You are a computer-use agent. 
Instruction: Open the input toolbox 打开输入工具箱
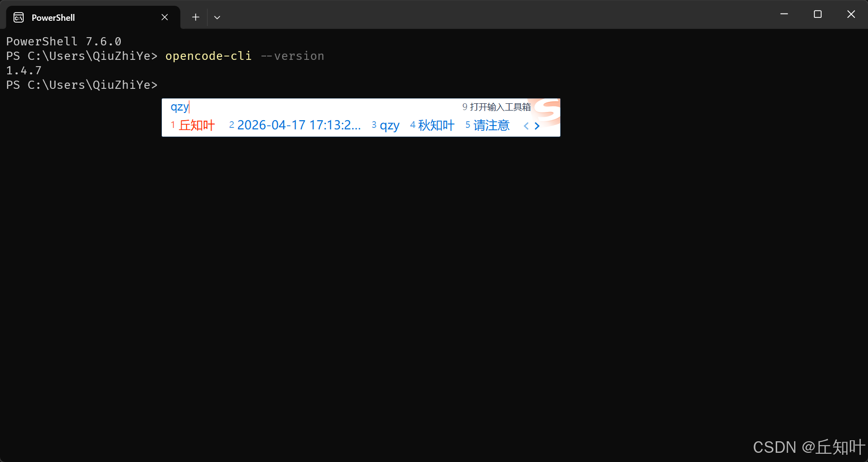coord(497,107)
